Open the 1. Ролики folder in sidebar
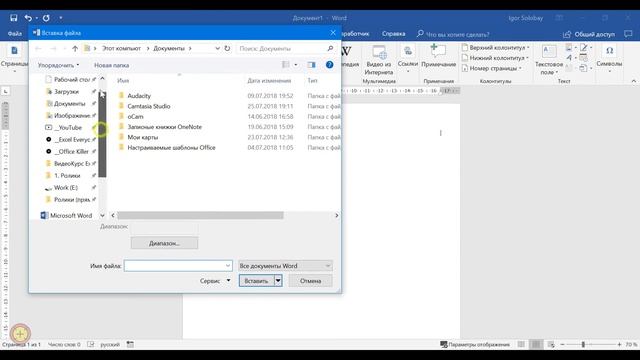The image size is (640, 360). (67, 176)
